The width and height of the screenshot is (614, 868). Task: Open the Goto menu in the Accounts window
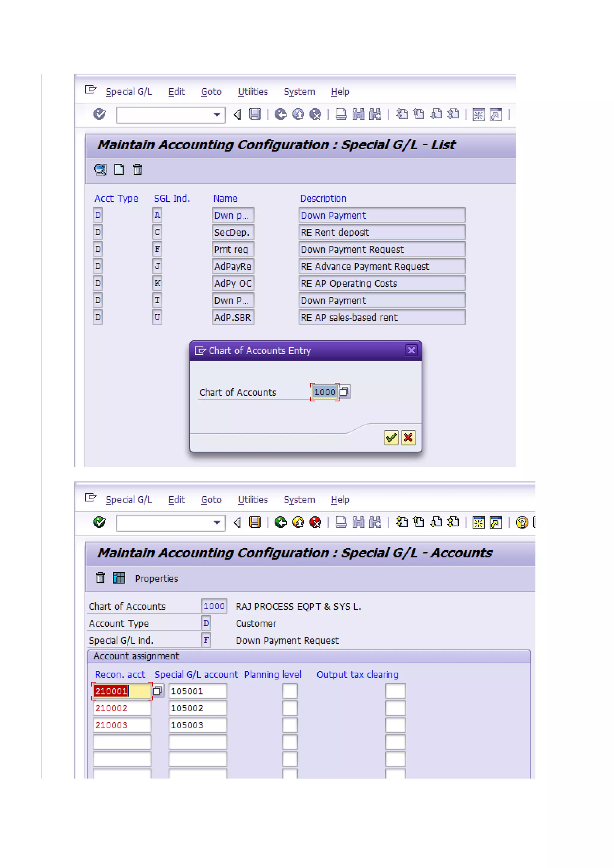(211, 500)
